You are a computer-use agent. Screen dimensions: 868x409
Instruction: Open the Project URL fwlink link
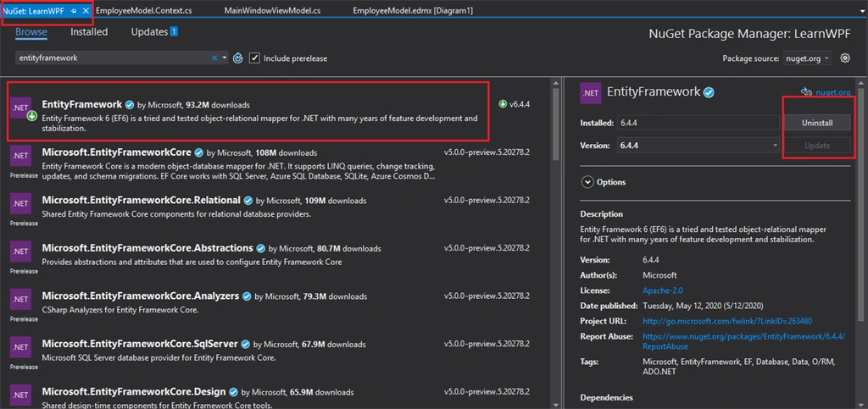point(727,321)
